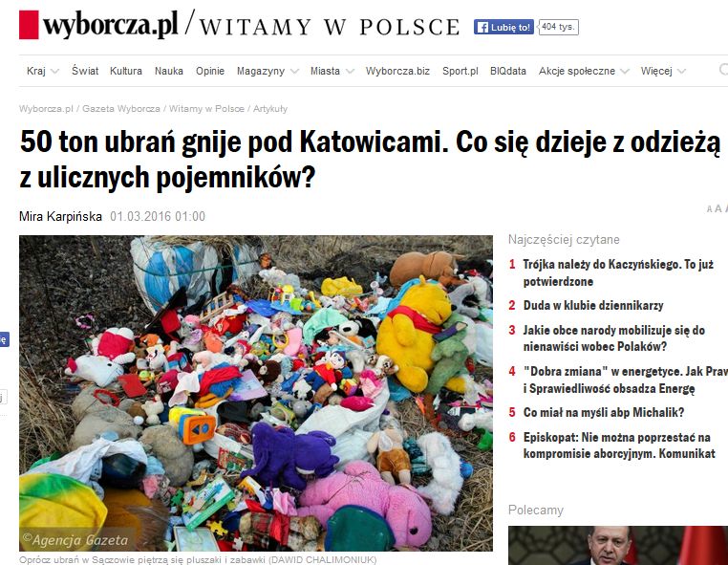Viewport: 728px width, 565px height.
Task: Click the article photo of the toy pile
Action: tap(256, 393)
